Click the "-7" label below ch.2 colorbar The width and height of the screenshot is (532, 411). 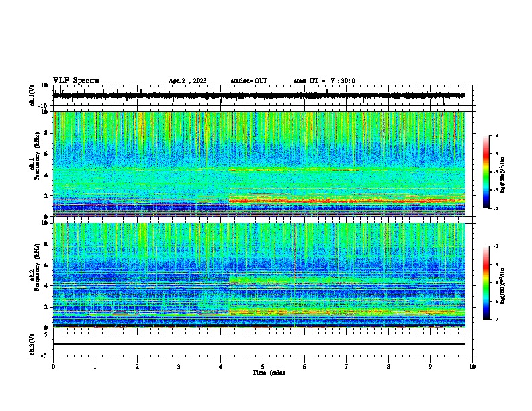(495, 319)
